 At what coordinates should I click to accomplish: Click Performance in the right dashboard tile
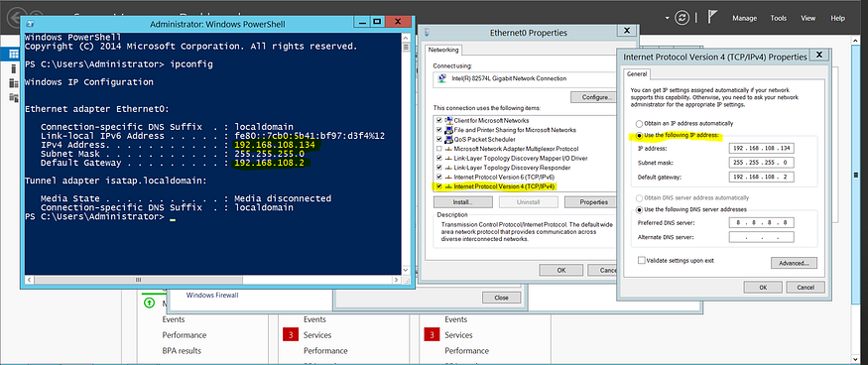pos(466,350)
